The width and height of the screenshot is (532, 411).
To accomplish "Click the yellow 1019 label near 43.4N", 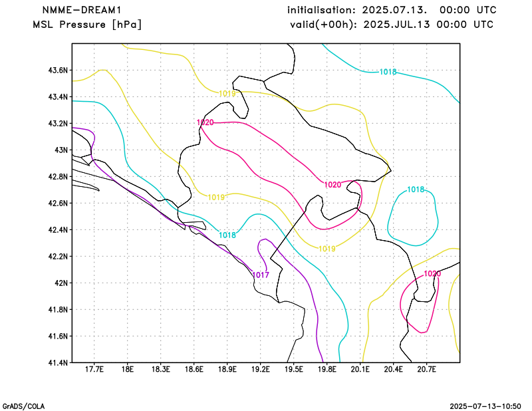I will point(227,94).
